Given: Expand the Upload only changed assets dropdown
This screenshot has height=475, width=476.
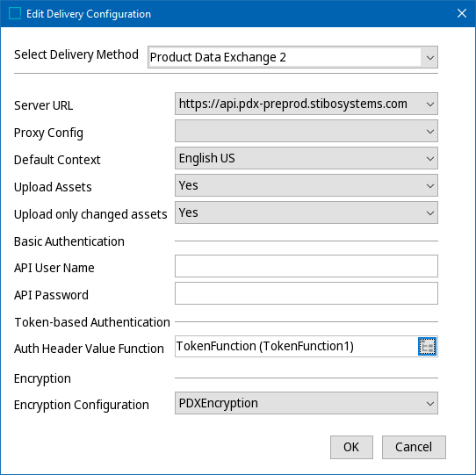Looking at the screenshot, I should (x=307, y=212).
